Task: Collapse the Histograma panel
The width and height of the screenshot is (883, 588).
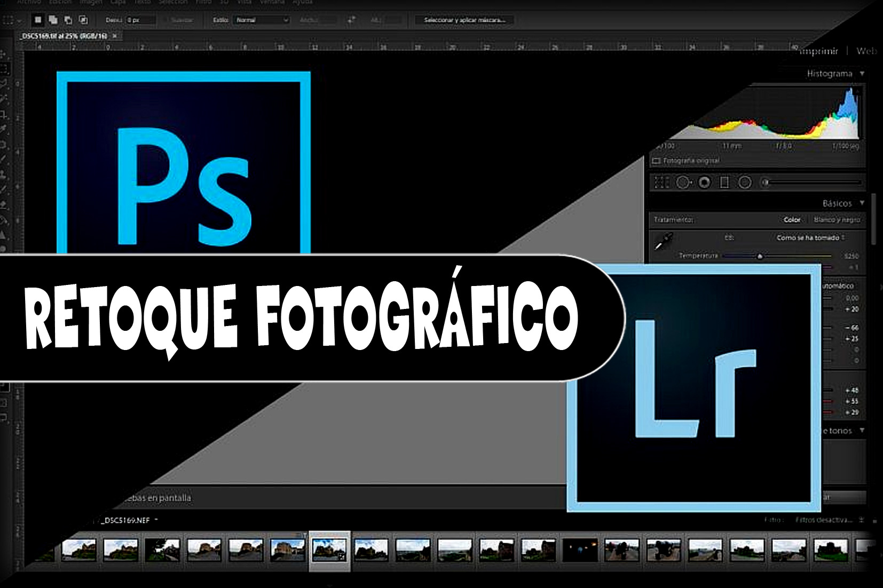Action: click(x=862, y=74)
